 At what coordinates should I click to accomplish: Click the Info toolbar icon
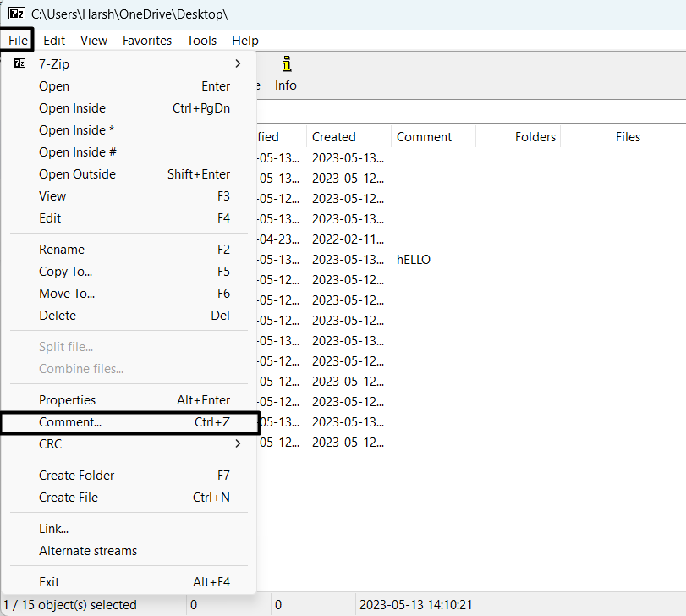pos(286,74)
